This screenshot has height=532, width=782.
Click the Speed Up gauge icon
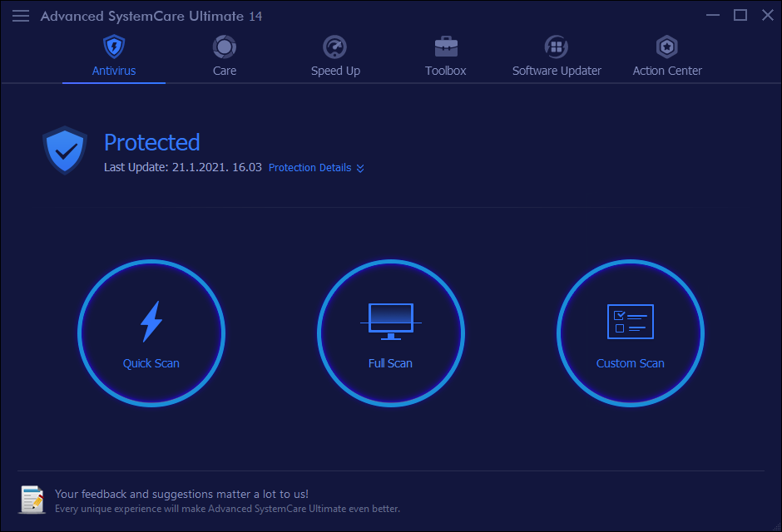click(334, 47)
